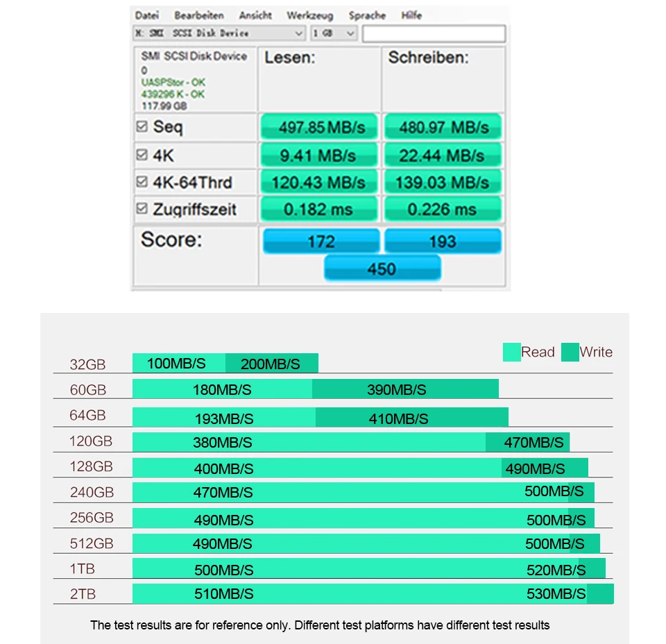
Task: Select the 4K-64Thrd write result 139.03 MB/s
Action: point(443,183)
